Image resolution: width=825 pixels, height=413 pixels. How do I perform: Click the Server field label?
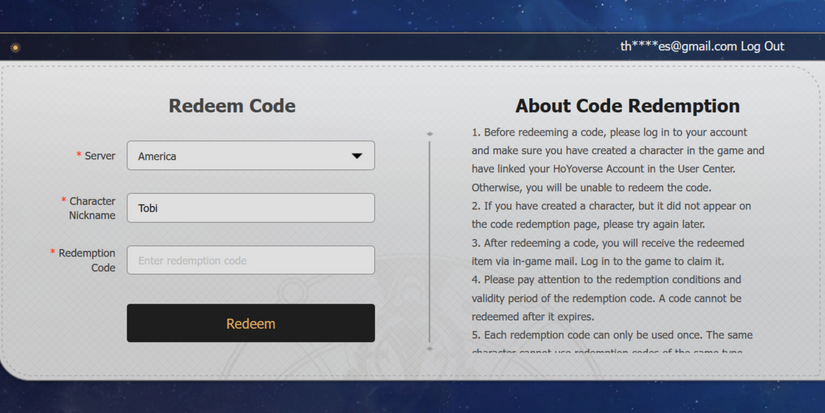99,156
